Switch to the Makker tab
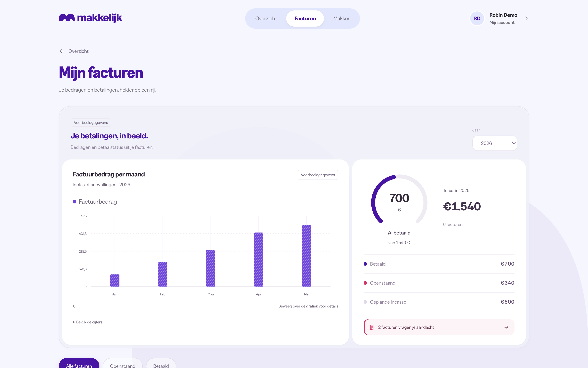Image resolution: width=588 pixels, height=368 pixels. click(x=341, y=18)
